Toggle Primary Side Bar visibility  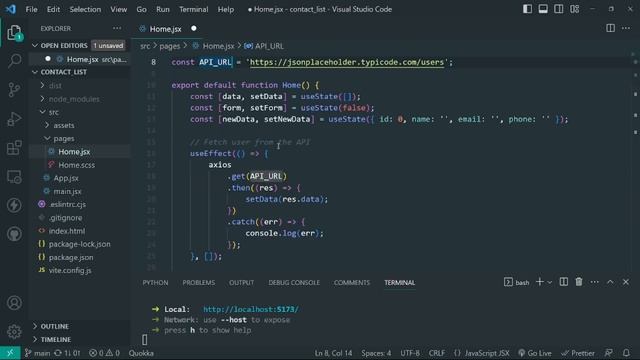pos(527,9)
